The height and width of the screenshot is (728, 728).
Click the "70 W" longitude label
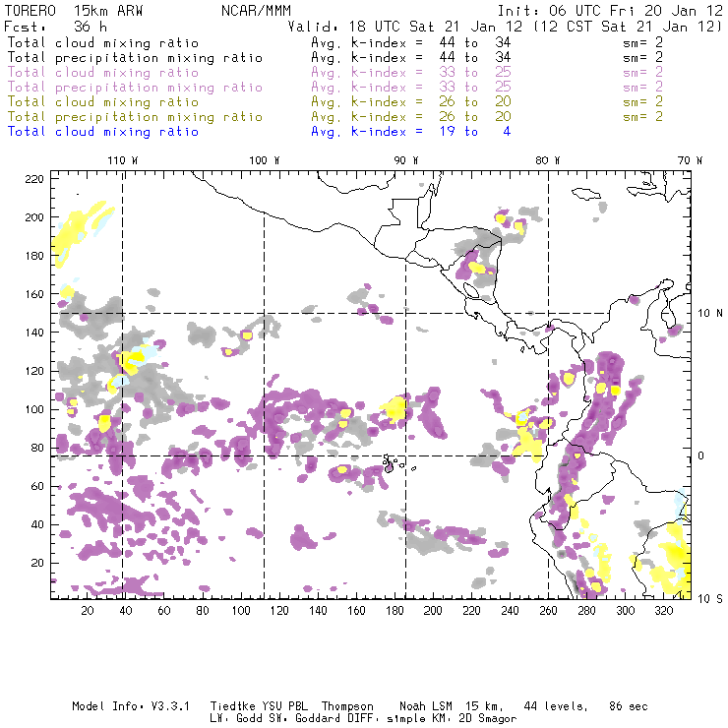[690, 160]
